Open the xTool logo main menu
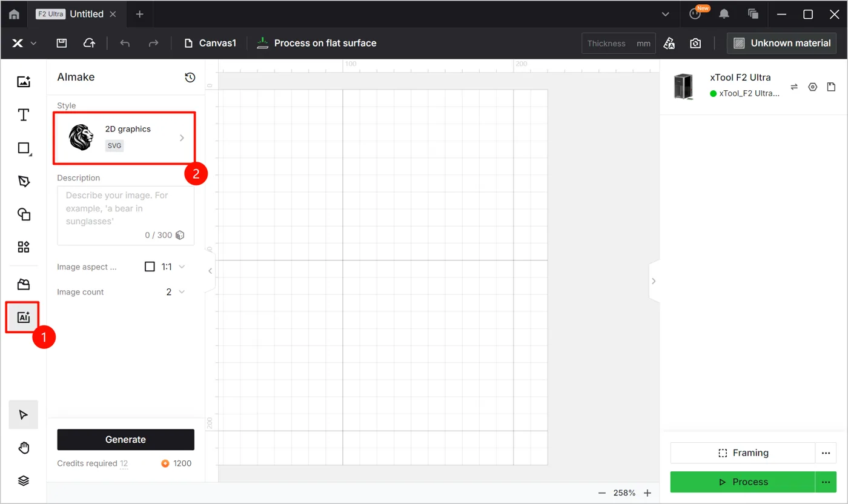 [24, 43]
